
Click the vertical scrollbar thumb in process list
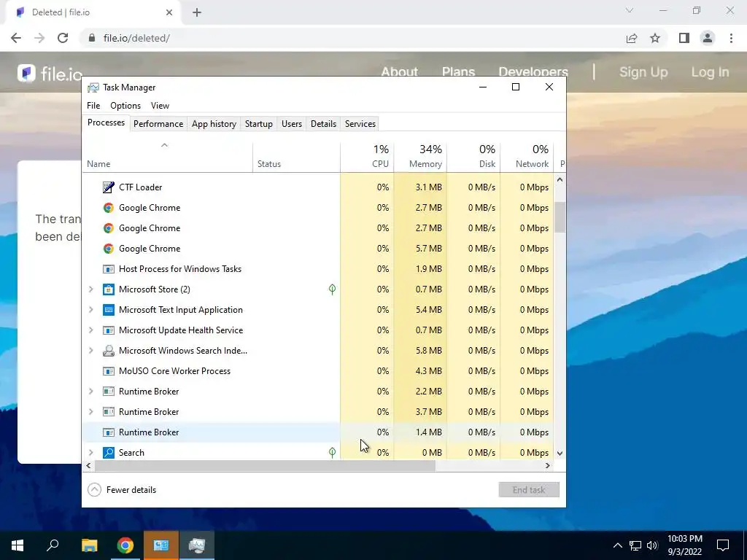coord(560,217)
